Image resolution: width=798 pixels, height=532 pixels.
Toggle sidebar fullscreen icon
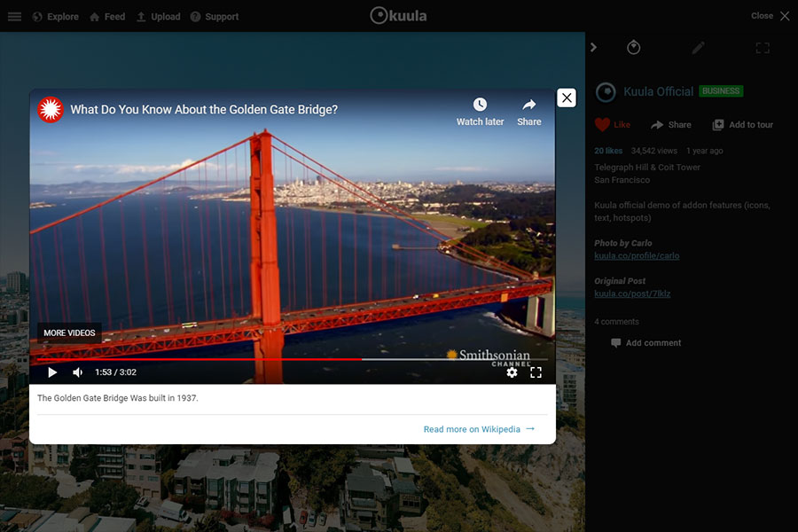click(x=763, y=48)
